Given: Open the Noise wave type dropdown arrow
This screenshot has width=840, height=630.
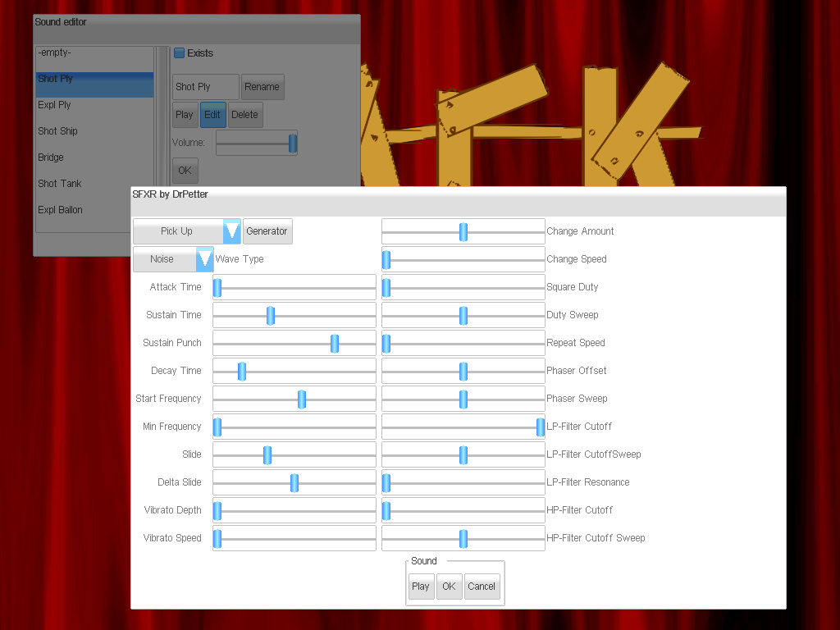Looking at the screenshot, I should point(204,259).
